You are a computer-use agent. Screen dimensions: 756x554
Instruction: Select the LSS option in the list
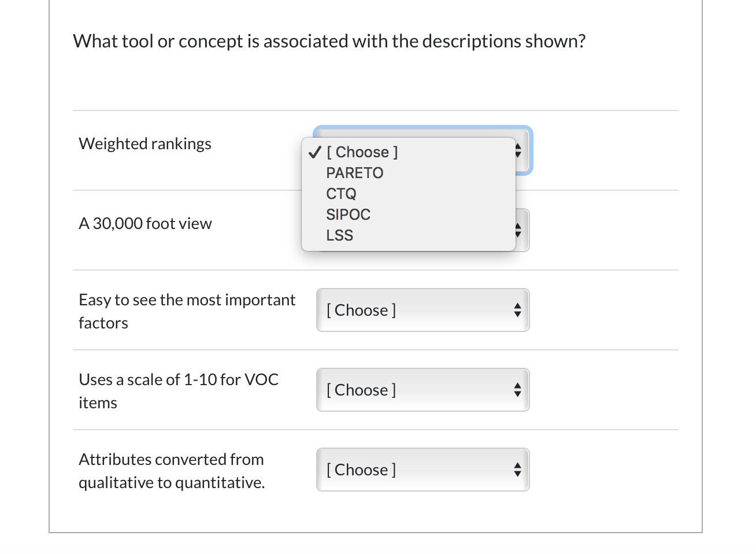click(x=339, y=235)
